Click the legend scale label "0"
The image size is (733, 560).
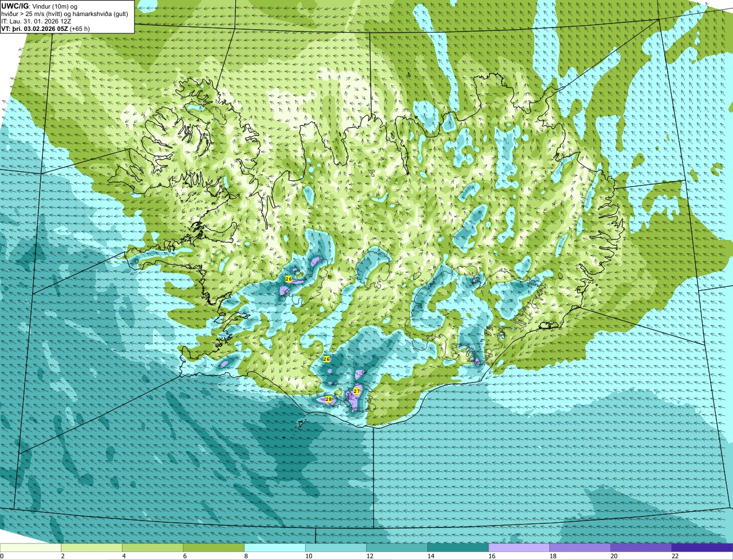[x=2, y=556]
